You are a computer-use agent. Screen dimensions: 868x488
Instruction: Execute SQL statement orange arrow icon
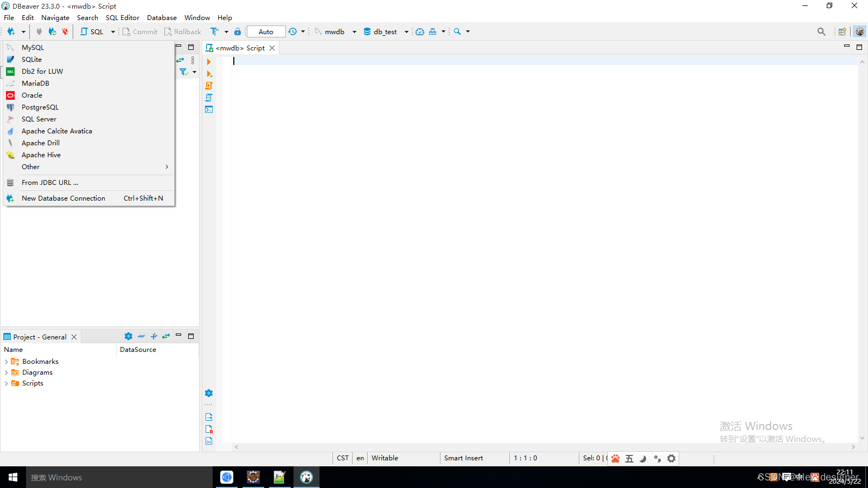(209, 62)
